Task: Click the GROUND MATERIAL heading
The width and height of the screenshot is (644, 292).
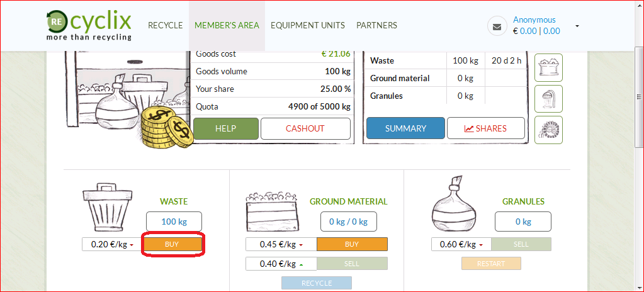Action: [x=348, y=201]
